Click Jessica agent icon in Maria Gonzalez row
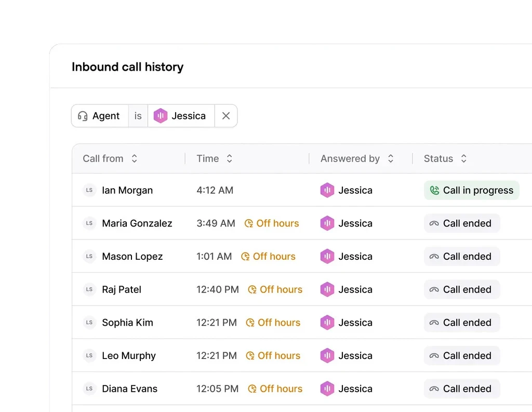 pos(327,223)
